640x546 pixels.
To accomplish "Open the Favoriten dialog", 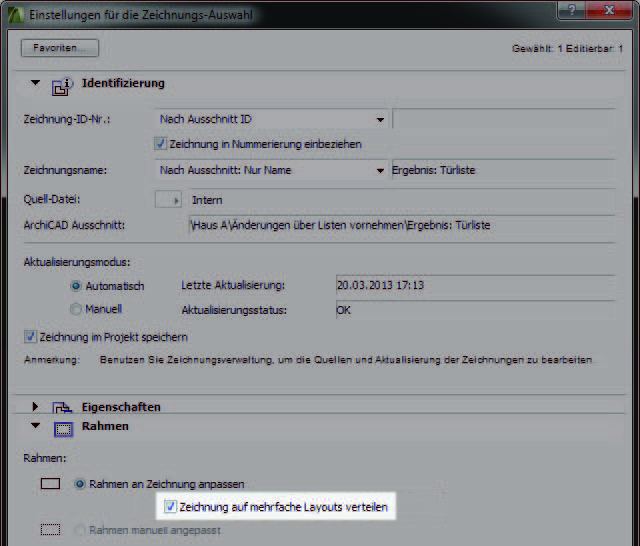I will tap(60, 48).
